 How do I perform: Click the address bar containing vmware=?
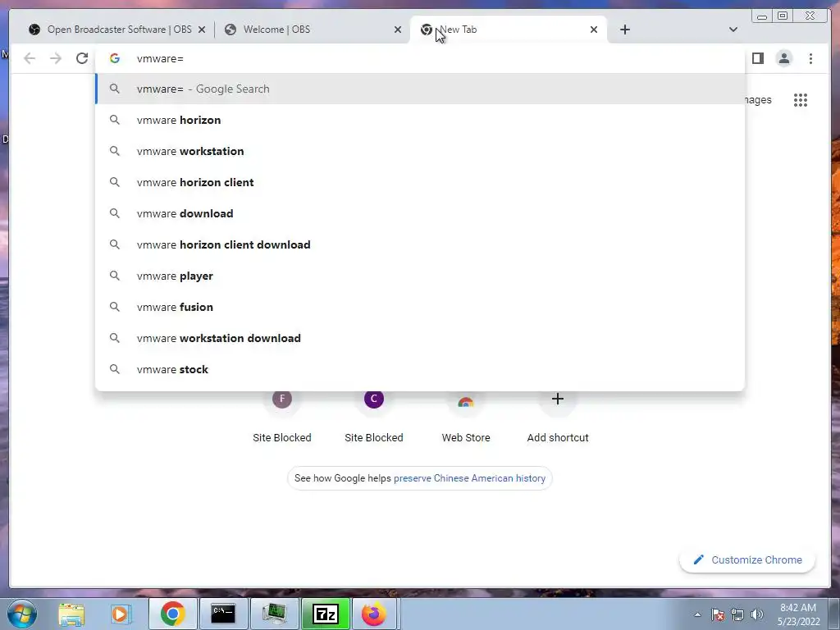tap(420, 58)
